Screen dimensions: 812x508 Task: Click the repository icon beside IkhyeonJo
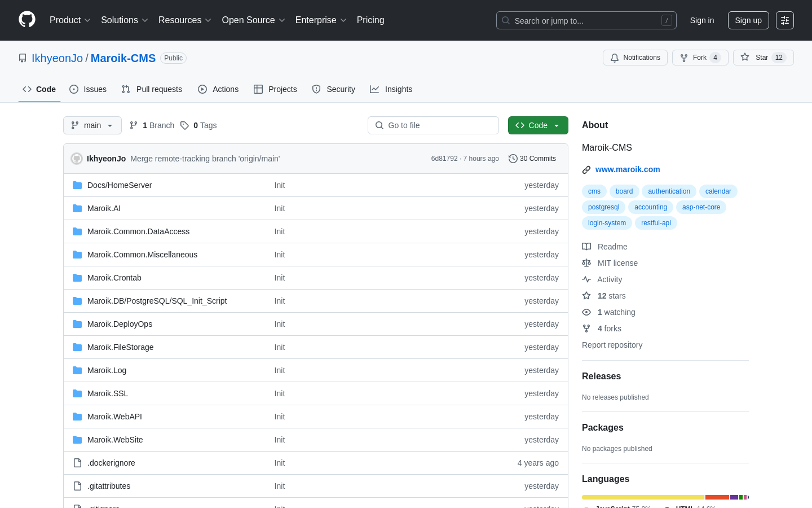coord(23,58)
